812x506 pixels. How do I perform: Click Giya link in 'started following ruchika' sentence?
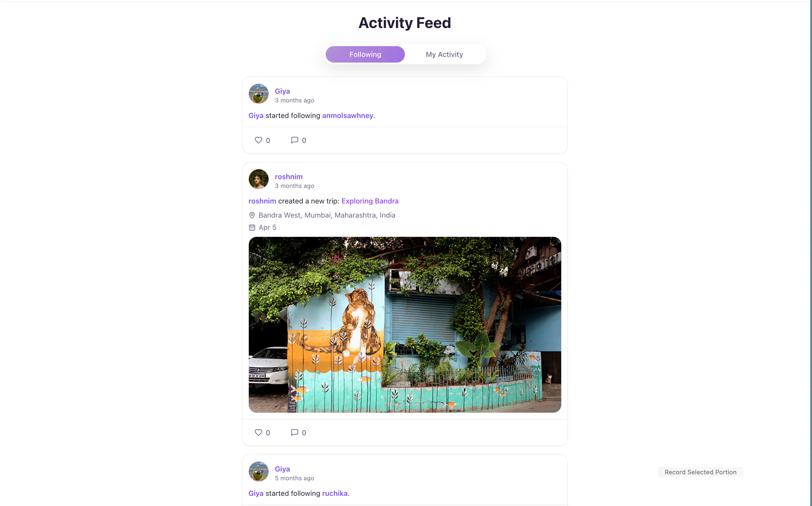pyautogui.click(x=256, y=493)
